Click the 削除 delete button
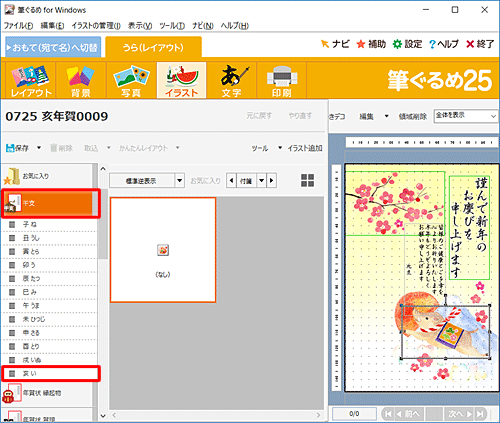 point(62,148)
